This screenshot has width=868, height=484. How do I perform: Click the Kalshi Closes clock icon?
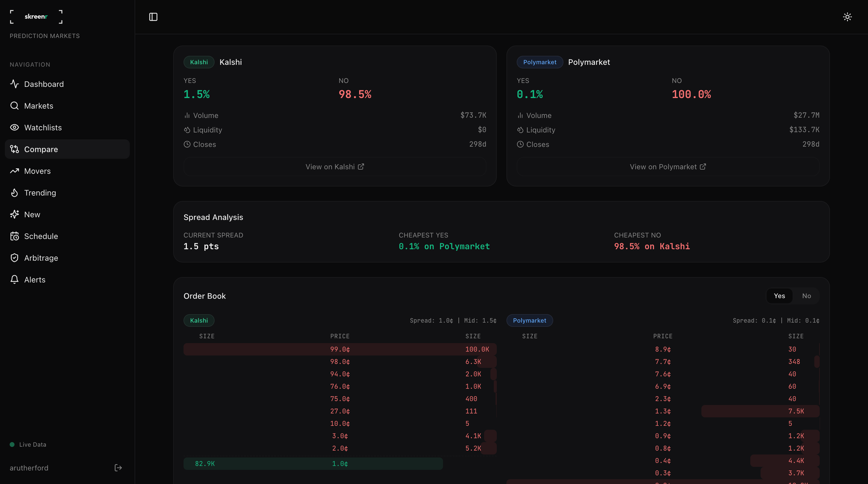tap(187, 144)
